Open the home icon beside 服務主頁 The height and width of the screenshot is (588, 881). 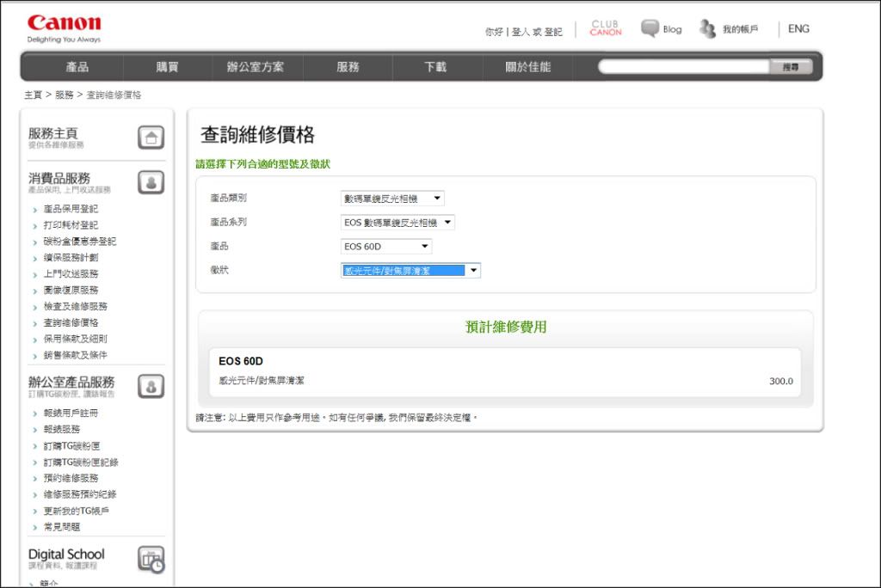(151, 137)
